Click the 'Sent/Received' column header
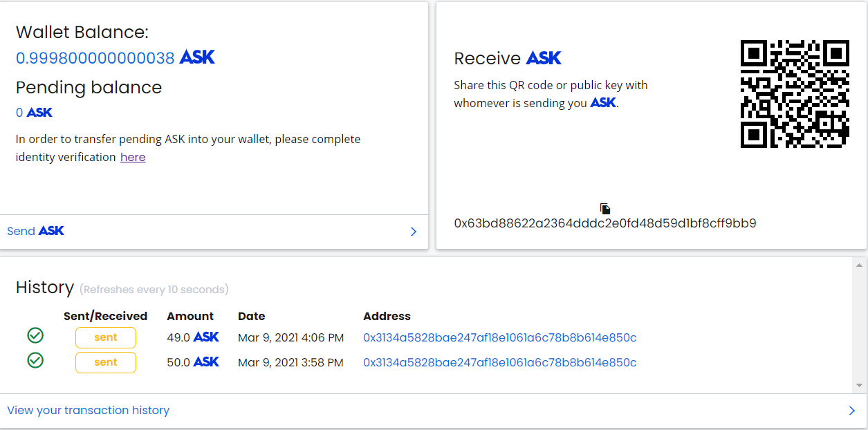The width and height of the screenshot is (868, 430). 105,316
